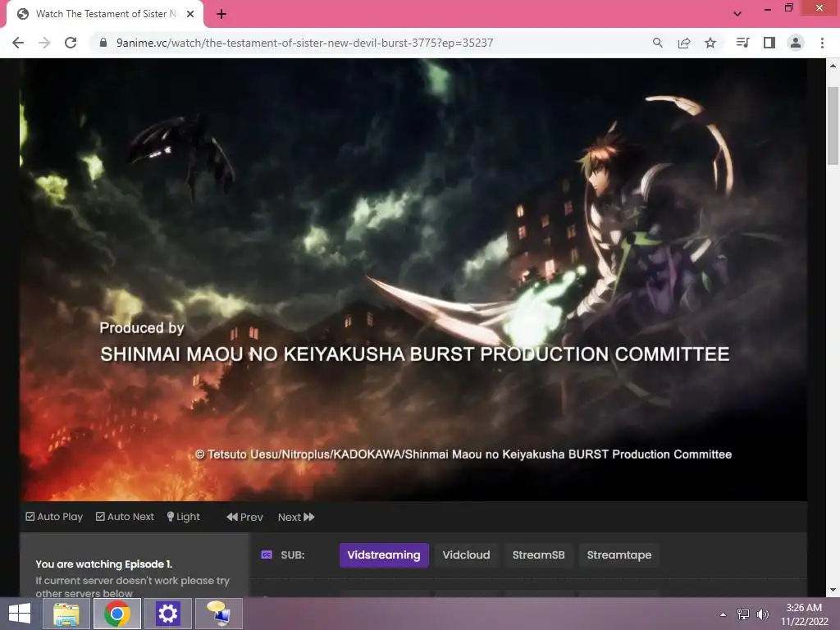840x630 pixels.
Task: Switch to the StreamSB server
Action: tap(538, 555)
